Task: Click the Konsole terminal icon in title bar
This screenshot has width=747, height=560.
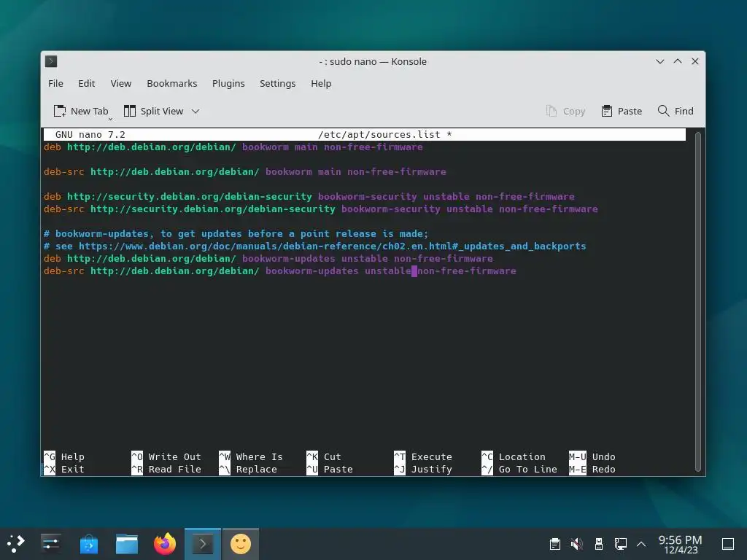Action: (x=51, y=61)
